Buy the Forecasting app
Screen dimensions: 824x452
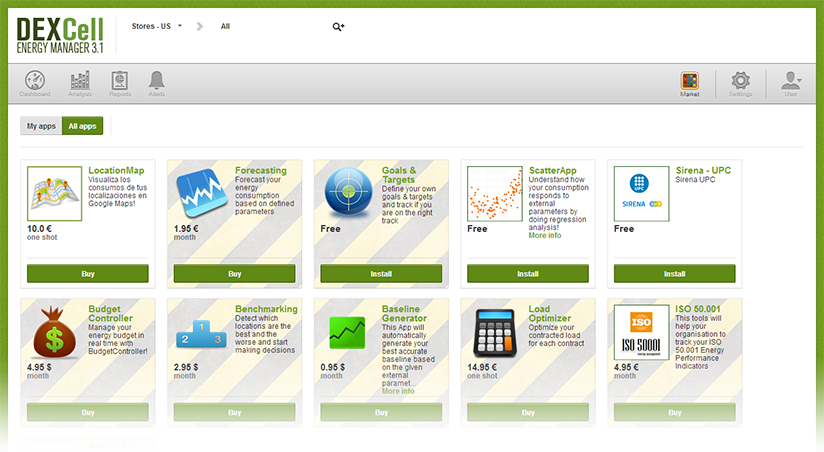coord(234,274)
